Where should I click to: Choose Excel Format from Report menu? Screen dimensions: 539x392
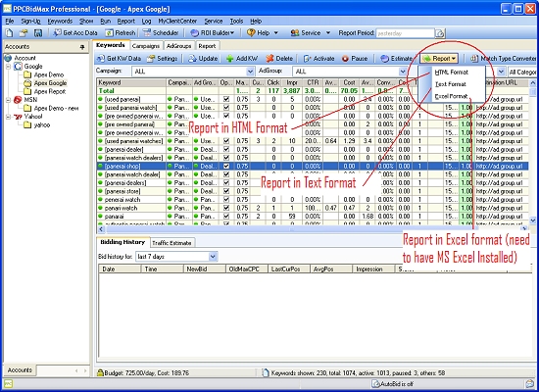click(451, 96)
